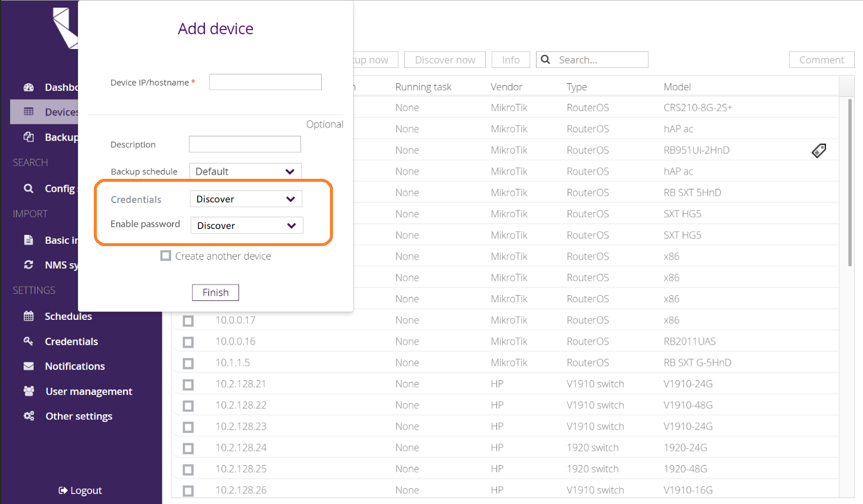Tick the Create another device checkbox

(166, 256)
